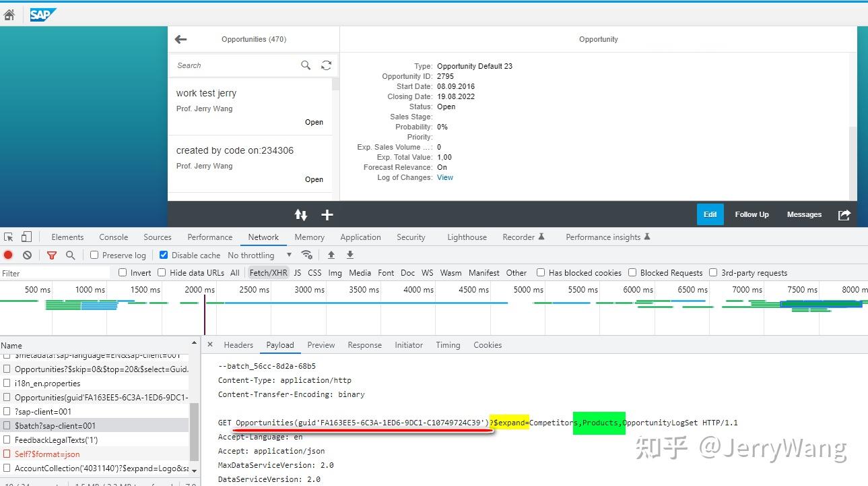Open the Log of Changes View link
This screenshot has width=868, height=486.
pos(444,177)
